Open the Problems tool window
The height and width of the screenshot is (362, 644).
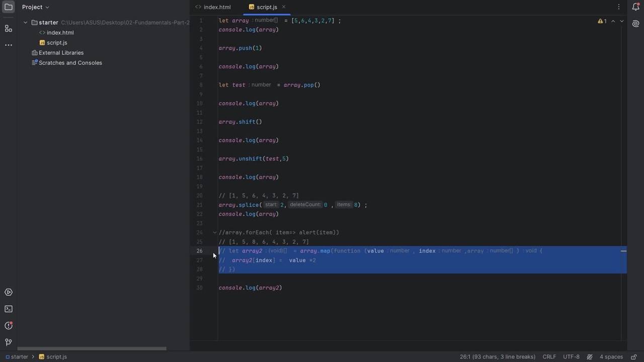9,325
